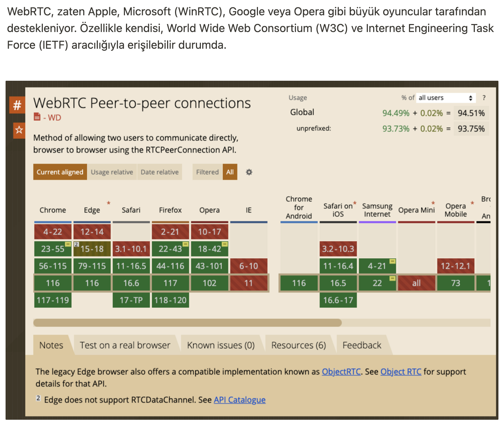Star this feature with the star icon
504x426 pixels.
click(19, 130)
